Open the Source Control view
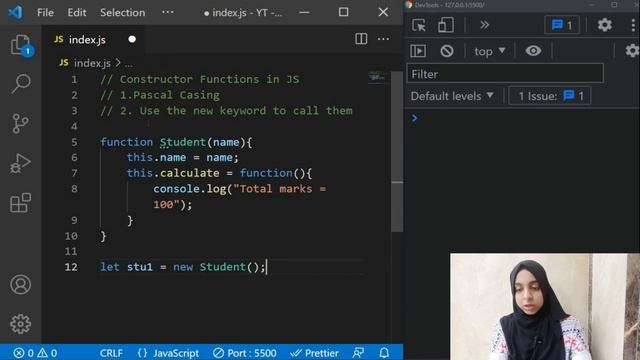This screenshot has width=640, height=360. point(20,123)
